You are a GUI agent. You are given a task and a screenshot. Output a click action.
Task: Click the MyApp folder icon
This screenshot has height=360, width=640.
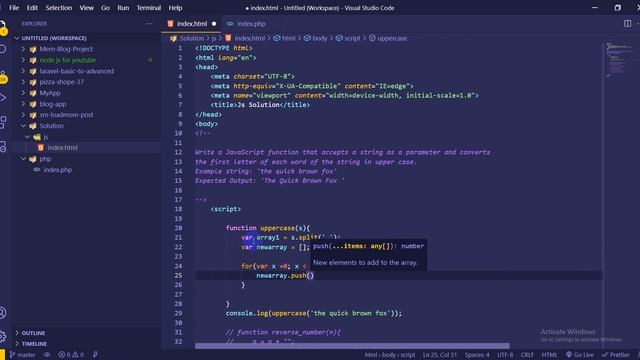point(33,93)
